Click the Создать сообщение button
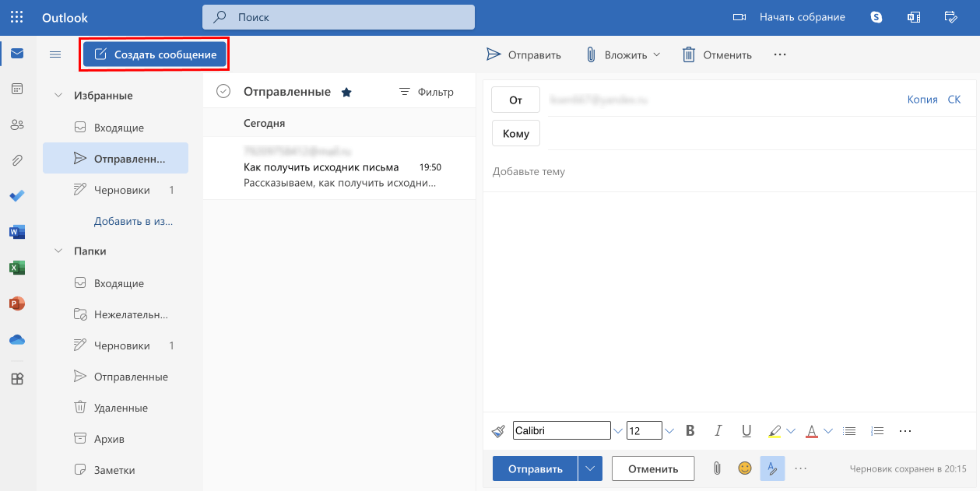The height and width of the screenshot is (491, 980). pyautogui.click(x=154, y=54)
